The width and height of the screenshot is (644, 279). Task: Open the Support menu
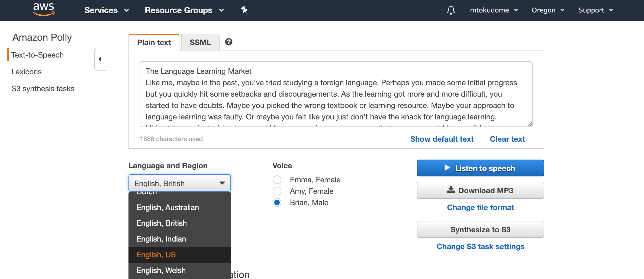(x=595, y=10)
